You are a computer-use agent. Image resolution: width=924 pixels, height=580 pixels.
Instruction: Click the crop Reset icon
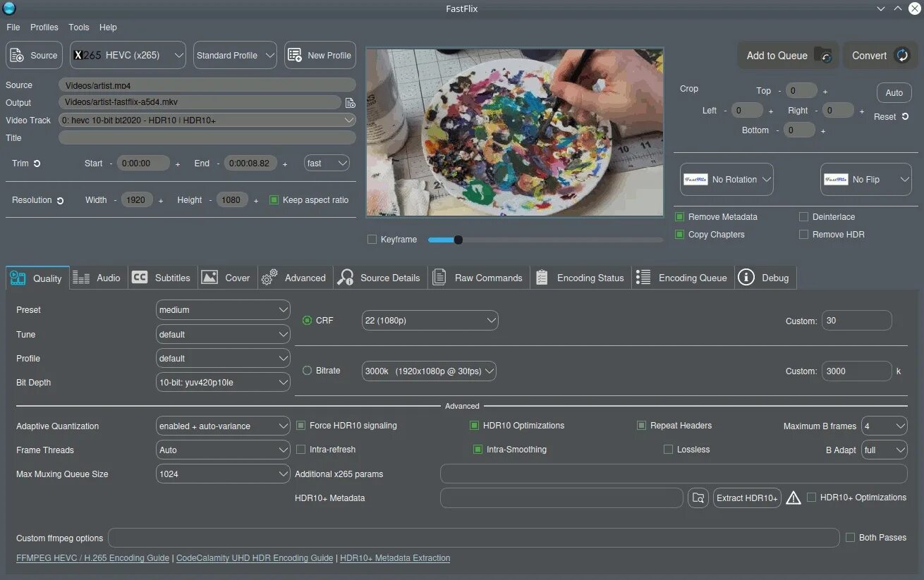pyautogui.click(x=905, y=116)
